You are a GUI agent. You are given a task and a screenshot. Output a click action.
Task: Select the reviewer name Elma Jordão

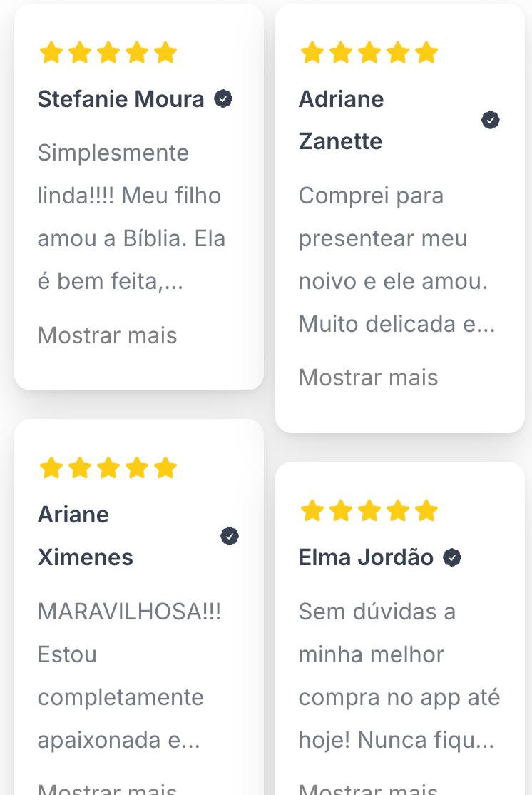click(x=366, y=557)
